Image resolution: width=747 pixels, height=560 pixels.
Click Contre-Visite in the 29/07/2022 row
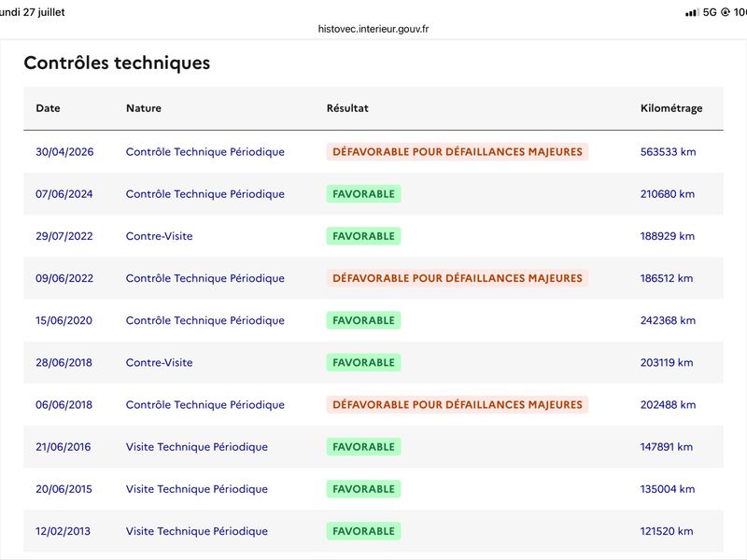coord(159,236)
